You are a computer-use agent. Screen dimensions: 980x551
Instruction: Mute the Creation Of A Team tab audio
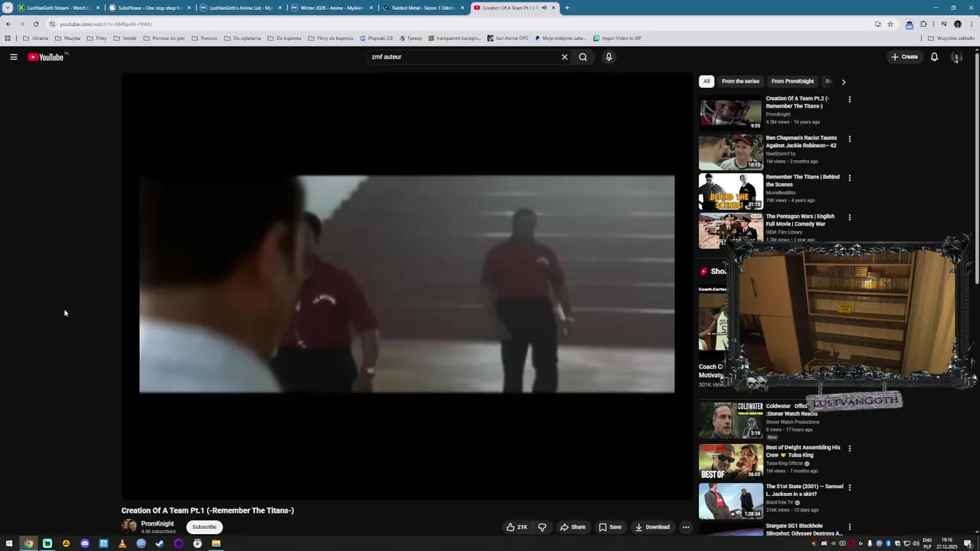[544, 8]
